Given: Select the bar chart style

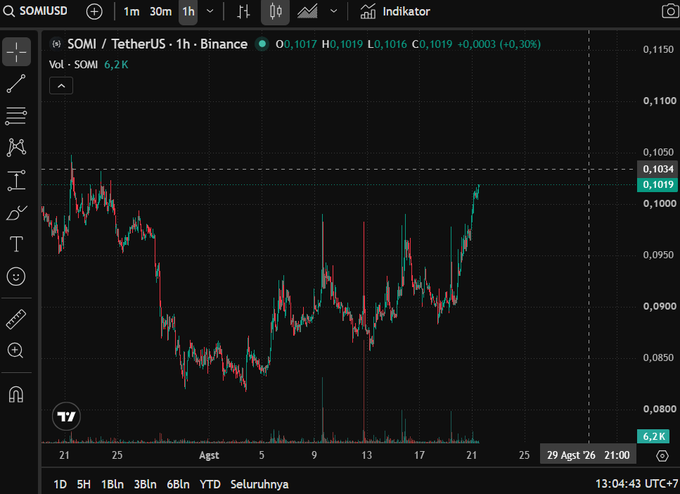Looking at the screenshot, I should point(244,12).
